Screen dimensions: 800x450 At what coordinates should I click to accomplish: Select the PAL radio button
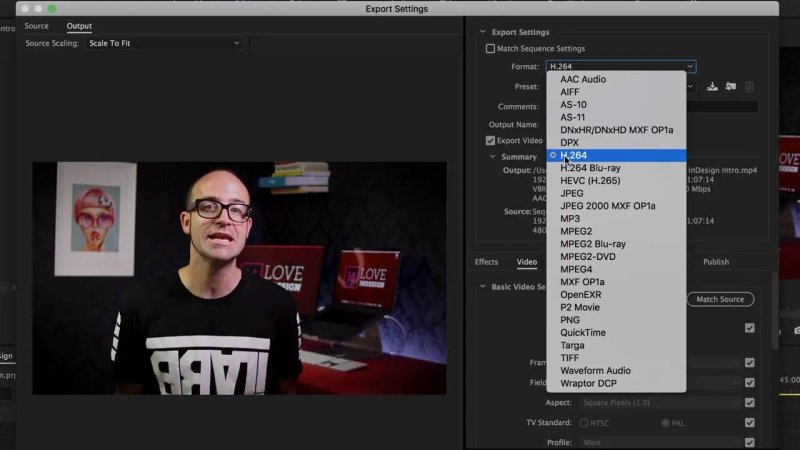[665, 423]
